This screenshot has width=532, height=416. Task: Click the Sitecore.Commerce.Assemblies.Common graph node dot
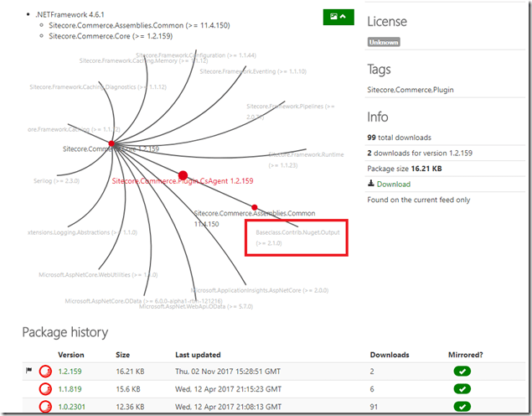click(255, 206)
